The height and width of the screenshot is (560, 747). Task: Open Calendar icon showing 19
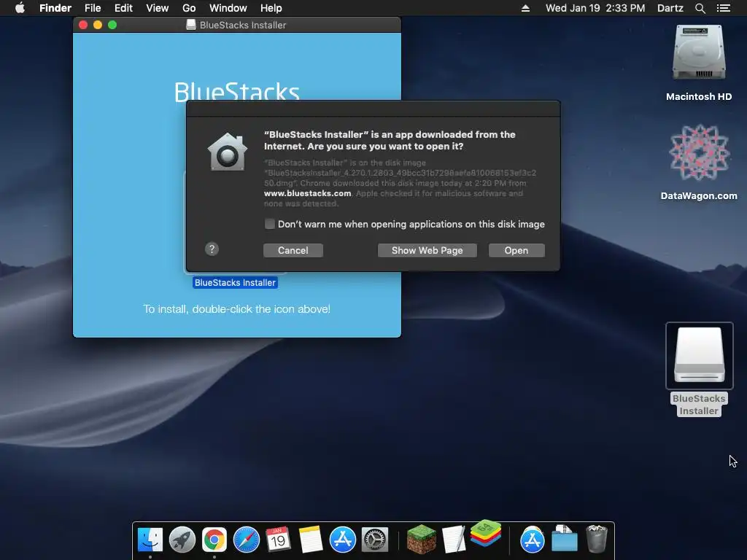pos(278,540)
